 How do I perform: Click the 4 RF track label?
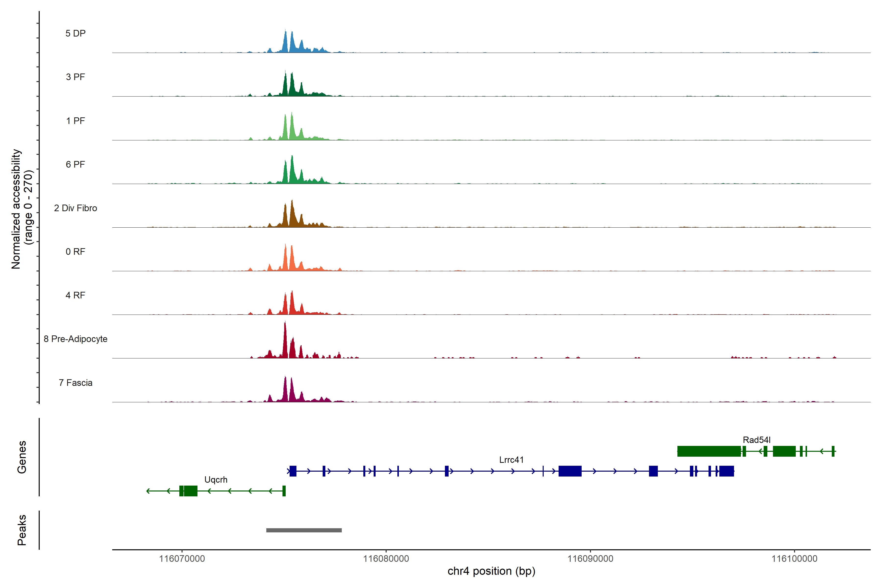click(x=75, y=295)
